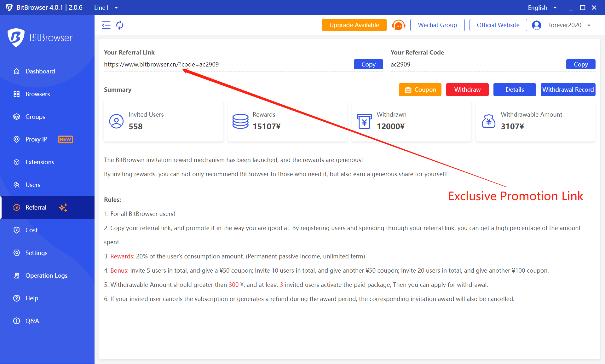This screenshot has width=605, height=364.
Task: Click the user avatar icon
Action: [x=537, y=25]
